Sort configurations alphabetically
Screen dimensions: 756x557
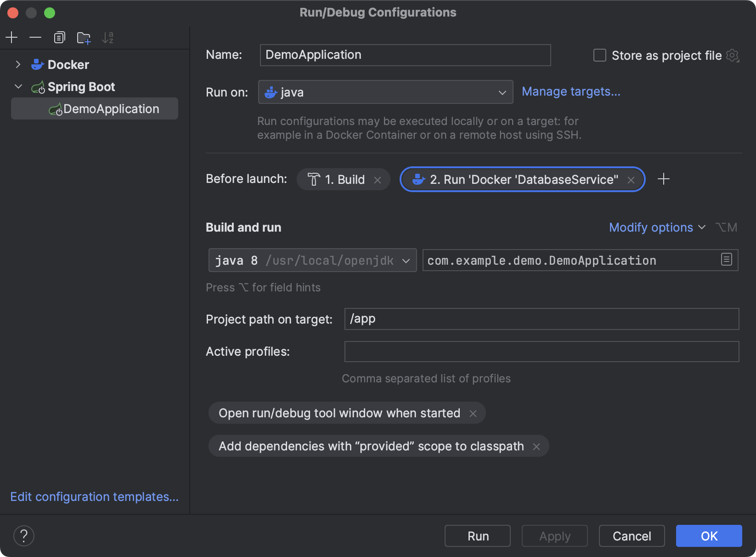click(108, 37)
